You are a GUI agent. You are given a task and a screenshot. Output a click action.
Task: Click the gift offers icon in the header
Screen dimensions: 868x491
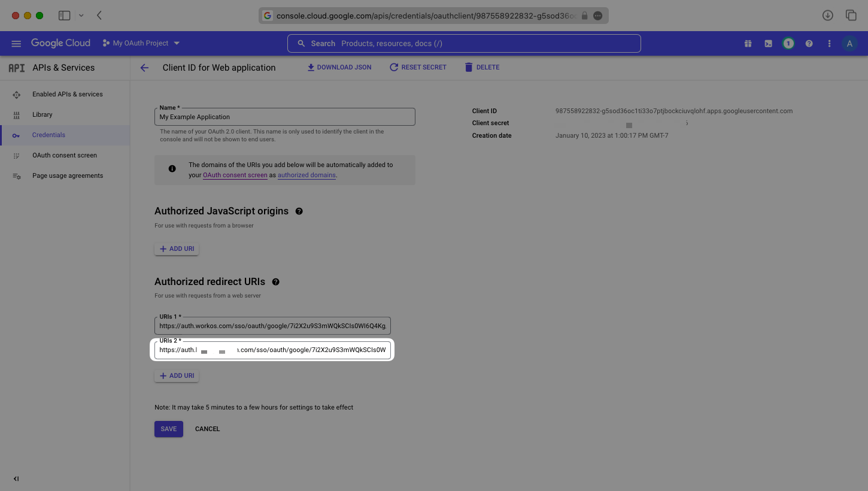[x=748, y=43]
